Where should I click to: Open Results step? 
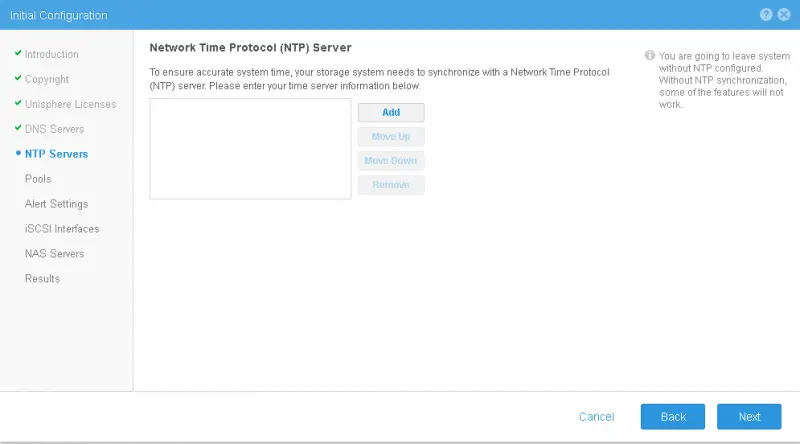tap(42, 279)
